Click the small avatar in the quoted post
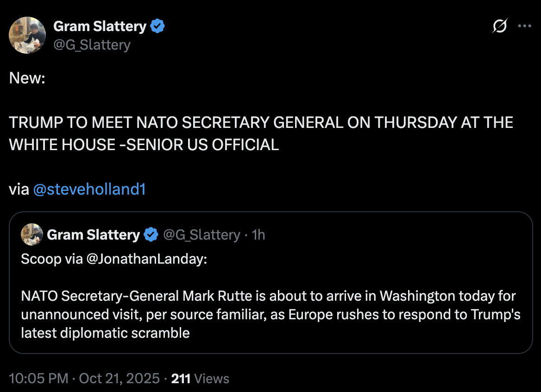This screenshot has height=392, width=541. tap(32, 234)
